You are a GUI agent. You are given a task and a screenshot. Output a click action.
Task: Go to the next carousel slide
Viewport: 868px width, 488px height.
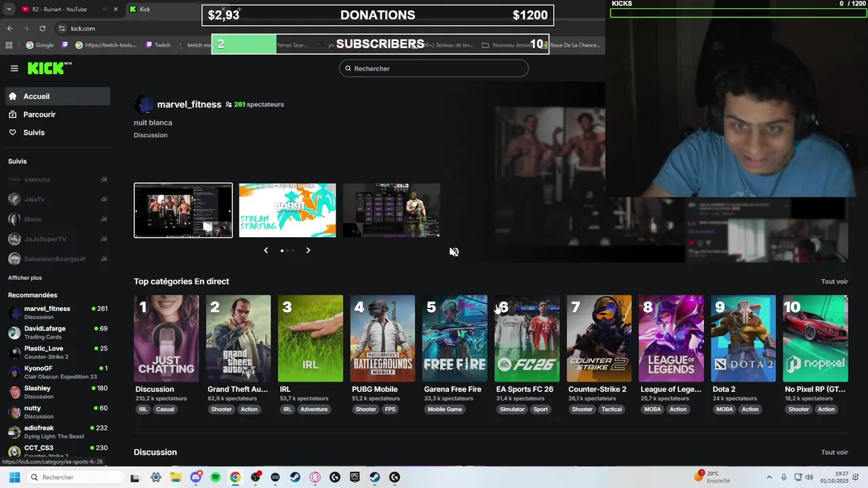pos(308,250)
